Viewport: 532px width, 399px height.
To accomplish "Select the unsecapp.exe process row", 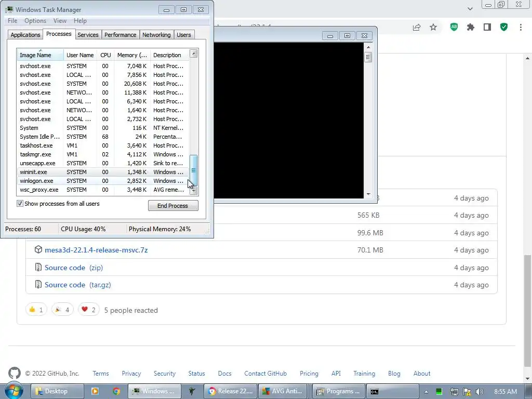I will tap(103, 163).
